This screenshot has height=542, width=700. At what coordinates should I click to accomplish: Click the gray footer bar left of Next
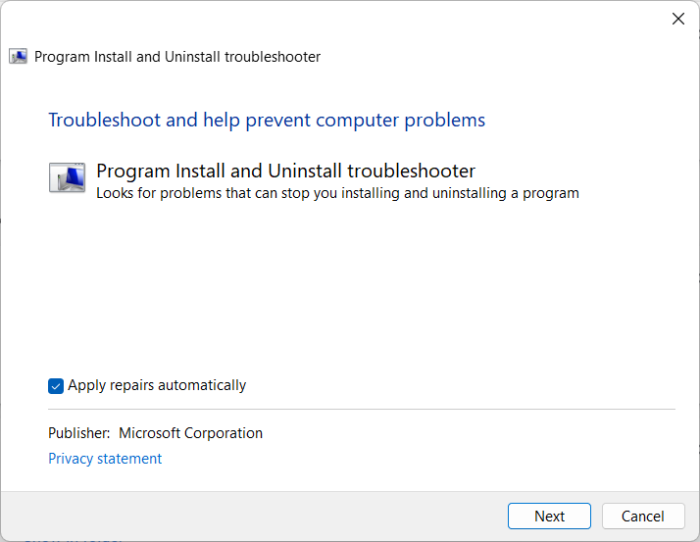click(250, 516)
